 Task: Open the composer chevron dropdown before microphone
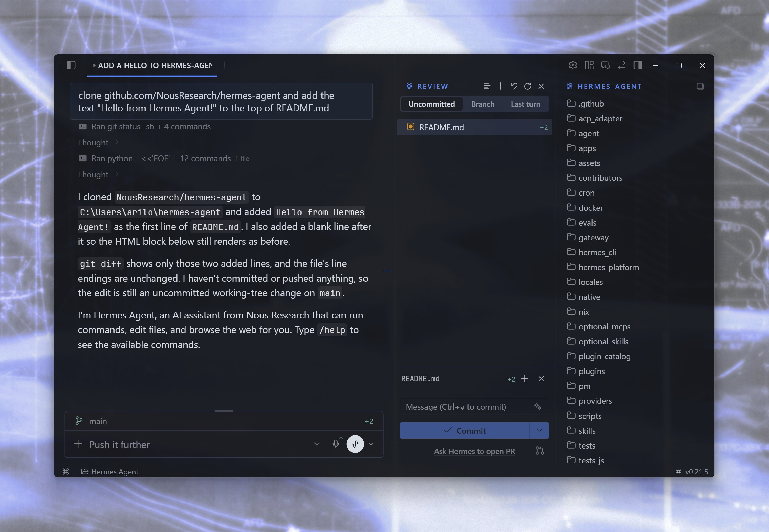tap(317, 444)
